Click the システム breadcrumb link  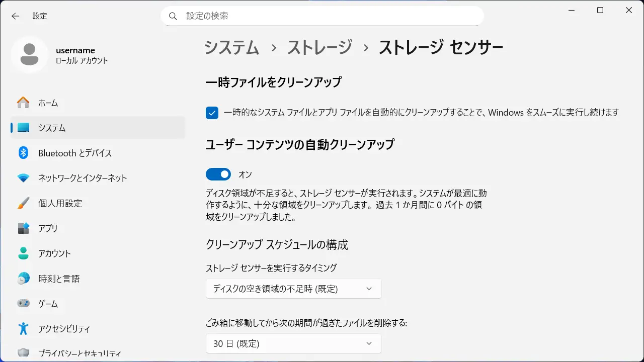click(231, 47)
